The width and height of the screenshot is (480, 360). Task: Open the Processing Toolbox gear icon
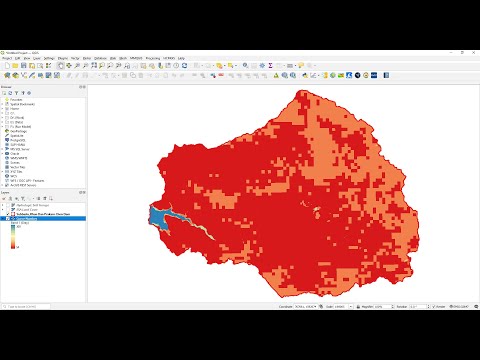(262, 66)
